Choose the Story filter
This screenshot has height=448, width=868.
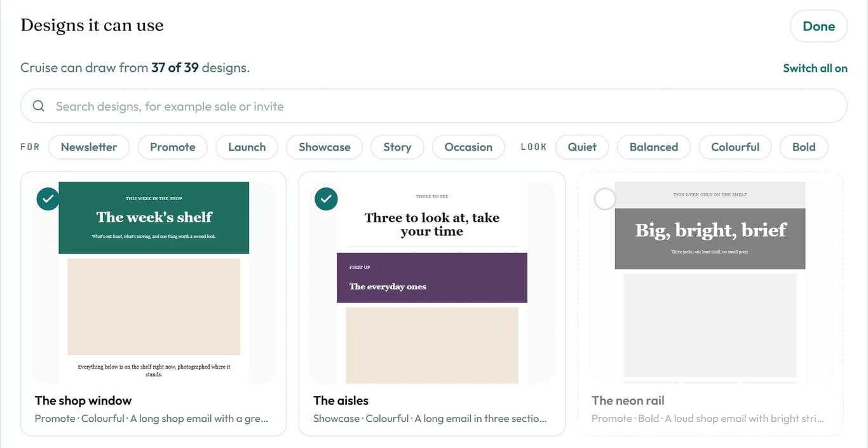(397, 147)
